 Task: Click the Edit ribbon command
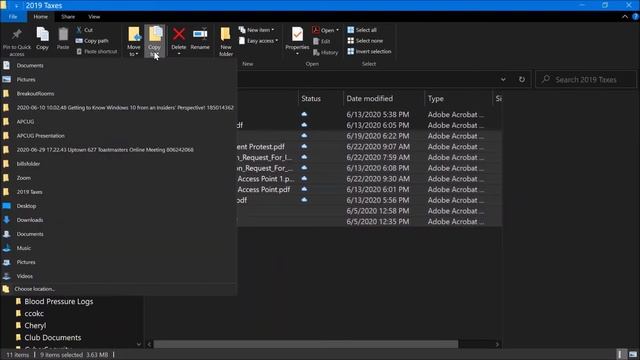322,41
